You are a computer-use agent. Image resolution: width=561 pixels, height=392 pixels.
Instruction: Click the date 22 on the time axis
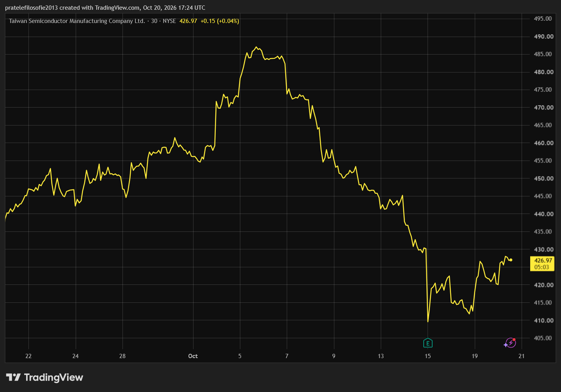click(28, 356)
